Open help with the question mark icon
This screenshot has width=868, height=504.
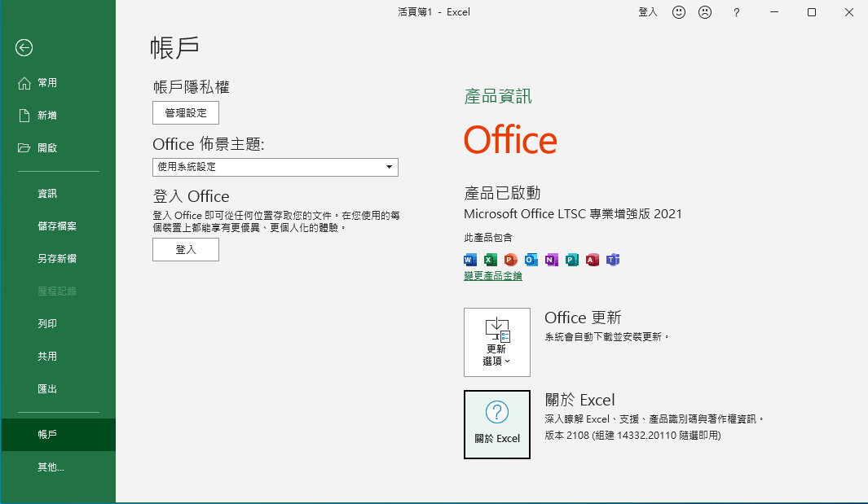[736, 12]
